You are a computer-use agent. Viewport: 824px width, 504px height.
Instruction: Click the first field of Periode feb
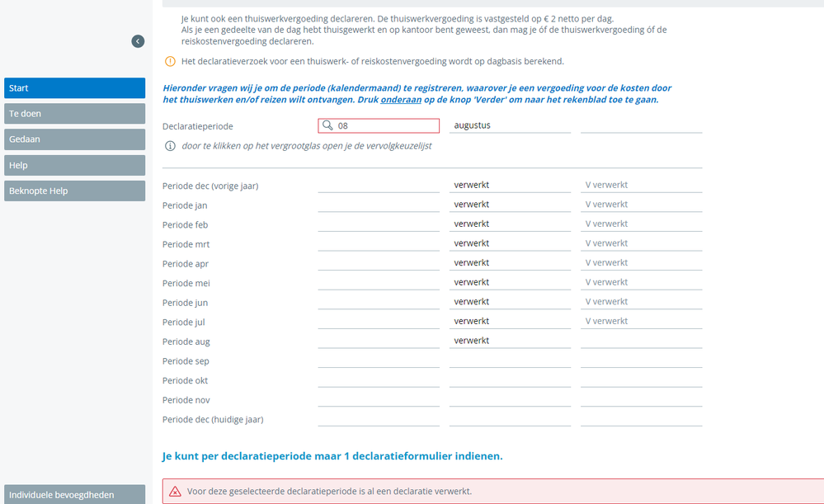point(379,224)
